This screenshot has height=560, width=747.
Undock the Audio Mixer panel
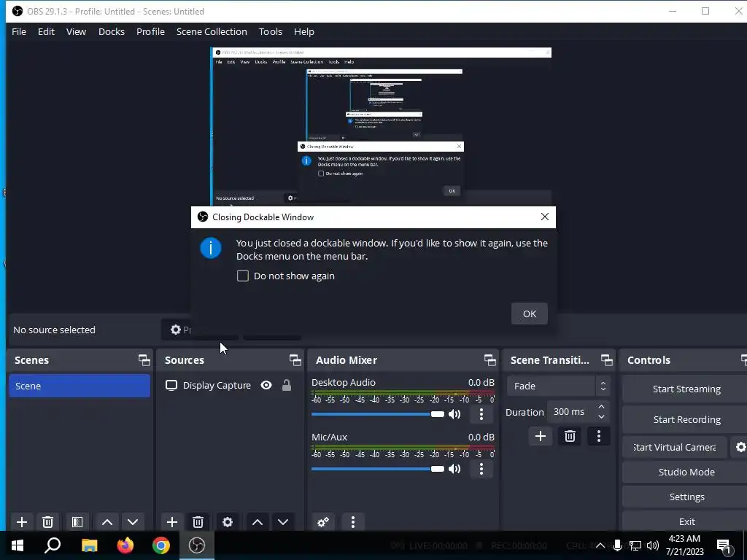(x=489, y=360)
